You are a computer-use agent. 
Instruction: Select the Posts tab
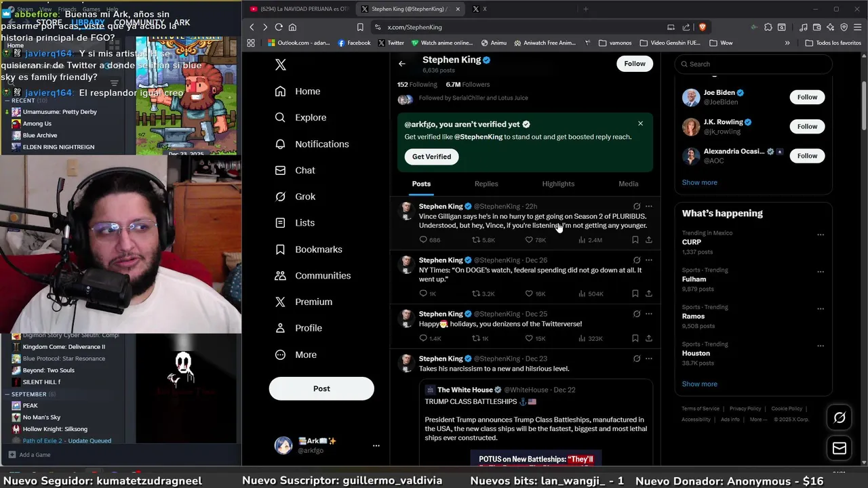tap(421, 184)
